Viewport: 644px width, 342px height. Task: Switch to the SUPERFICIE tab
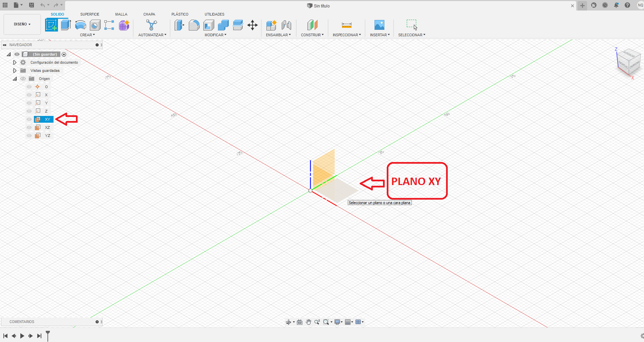(x=90, y=14)
